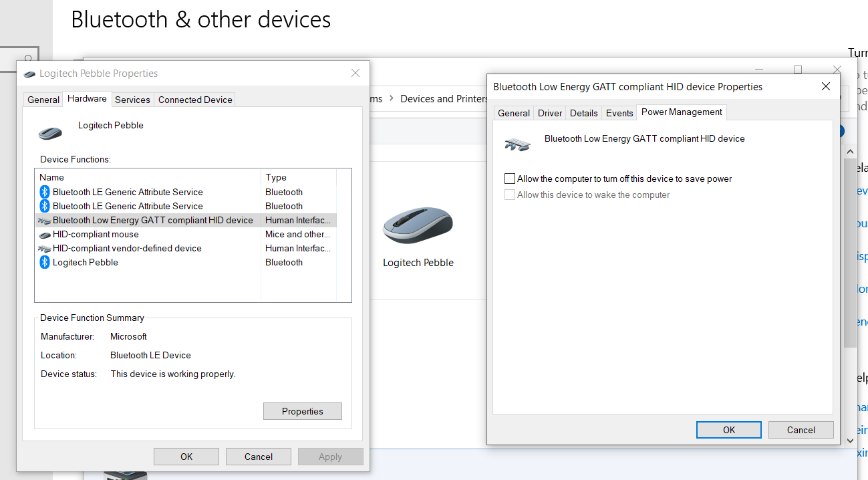The width and height of the screenshot is (868, 480).
Task: Click the Logitech Pebble Properties title bar icon
Action: (x=29, y=74)
